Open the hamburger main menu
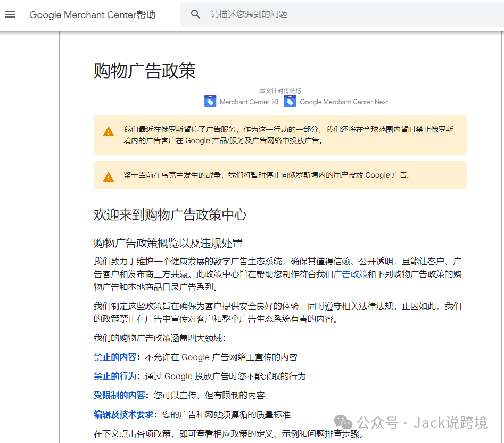 pyautogui.click(x=10, y=14)
